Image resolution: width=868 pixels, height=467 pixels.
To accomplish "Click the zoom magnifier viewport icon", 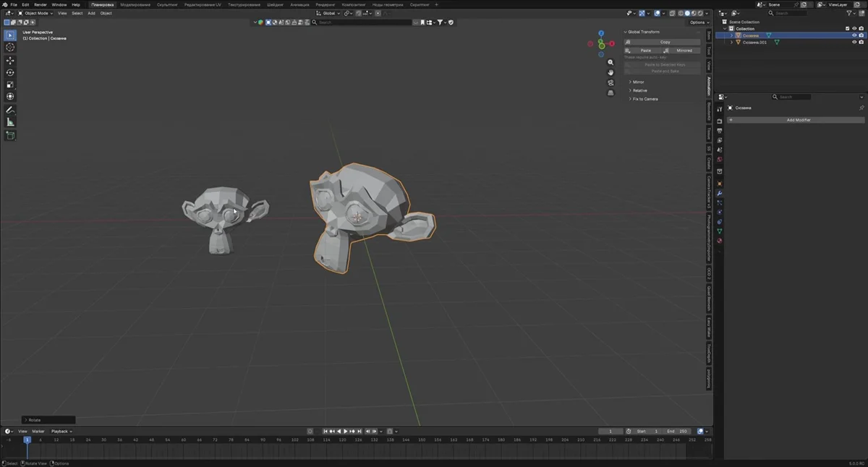I will coord(610,63).
